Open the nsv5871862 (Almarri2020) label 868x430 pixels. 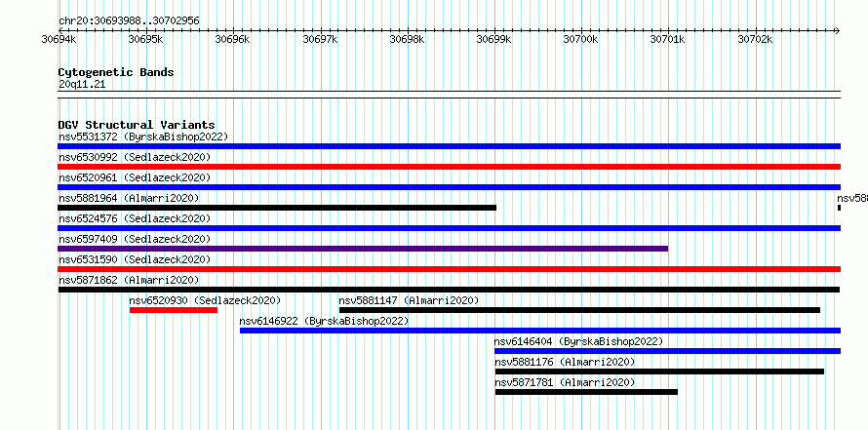pyautogui.click(x=129, y=280)
